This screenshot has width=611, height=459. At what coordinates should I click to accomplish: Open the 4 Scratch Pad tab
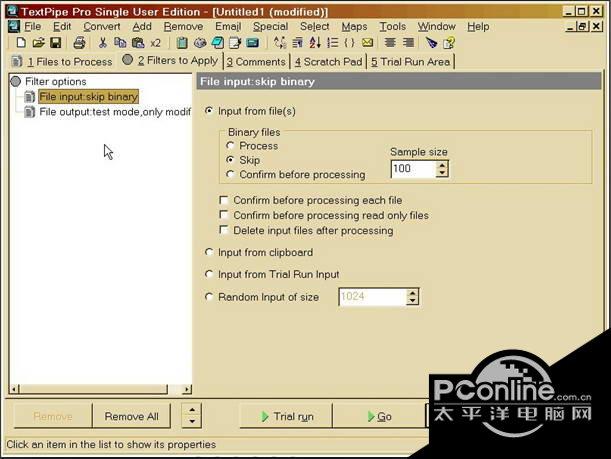pyautogui.click(x=328, y=62)
